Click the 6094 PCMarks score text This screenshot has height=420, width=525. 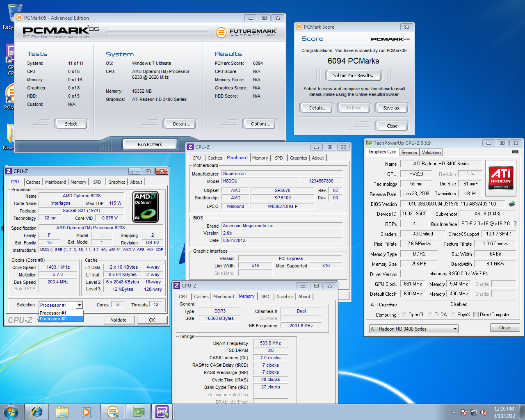(x=353, y=61)
